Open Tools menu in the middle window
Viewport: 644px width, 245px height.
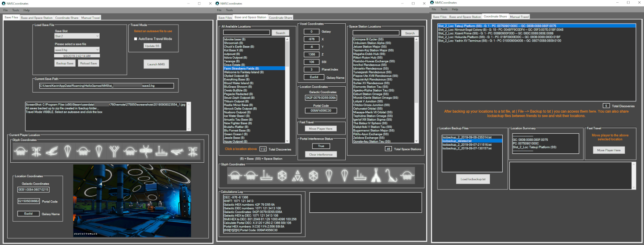tap(229, 9)
